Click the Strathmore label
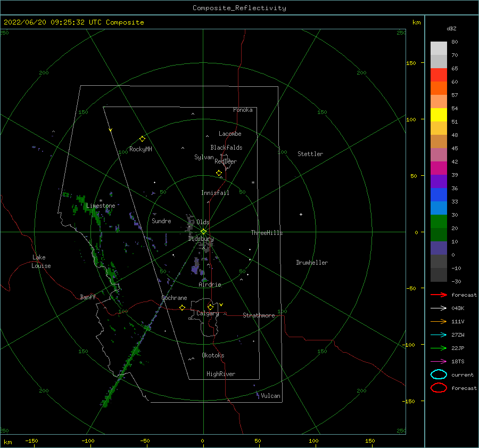This screenshot has width=479, height=448. tap(259, 315)
